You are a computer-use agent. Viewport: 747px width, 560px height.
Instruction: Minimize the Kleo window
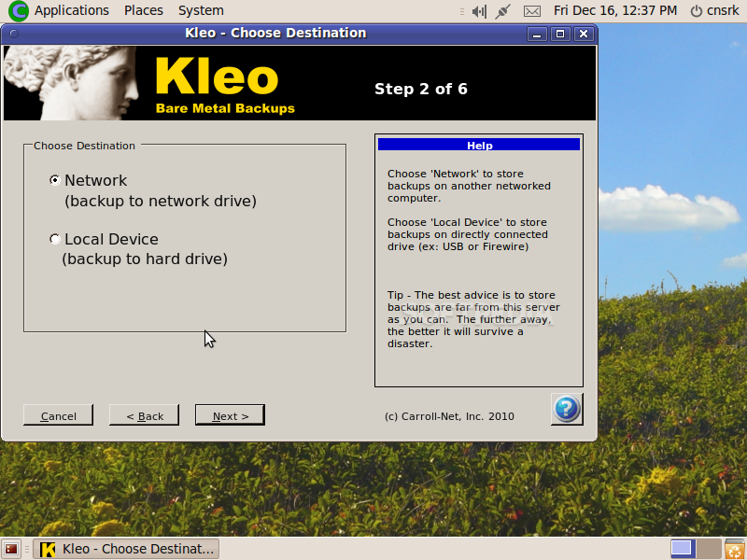pos(537,34)
